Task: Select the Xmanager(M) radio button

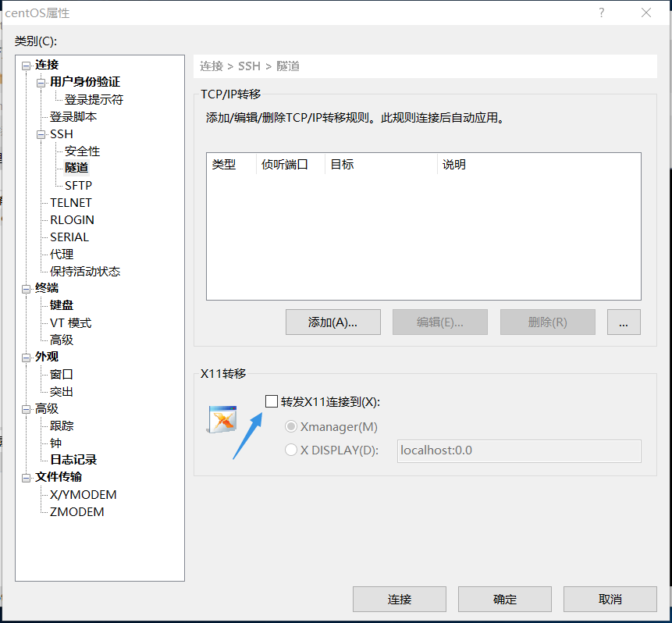Action: tap(290, 427)
